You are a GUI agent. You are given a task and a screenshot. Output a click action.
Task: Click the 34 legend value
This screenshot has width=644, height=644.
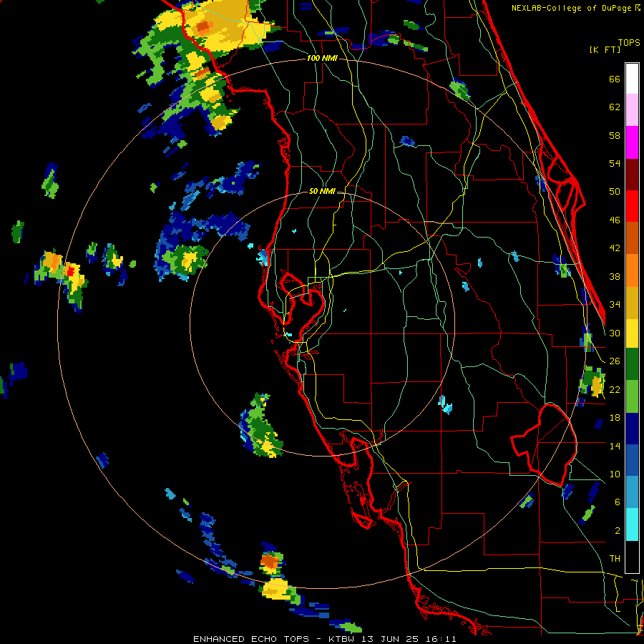tap(615, 304)
